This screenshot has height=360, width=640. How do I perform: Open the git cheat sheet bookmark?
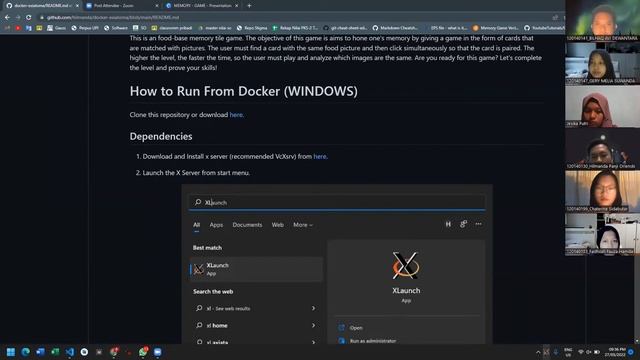click(345, 28)
